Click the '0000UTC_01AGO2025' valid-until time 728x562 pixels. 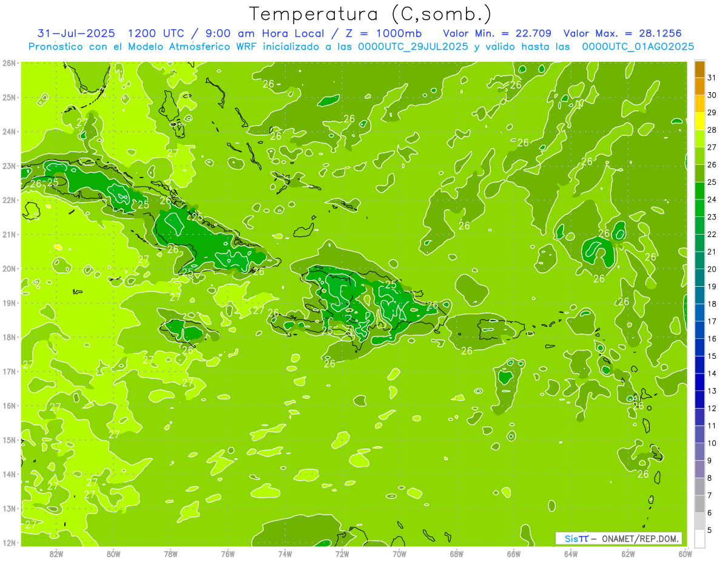pyautogui.click(x=638, y=47)
